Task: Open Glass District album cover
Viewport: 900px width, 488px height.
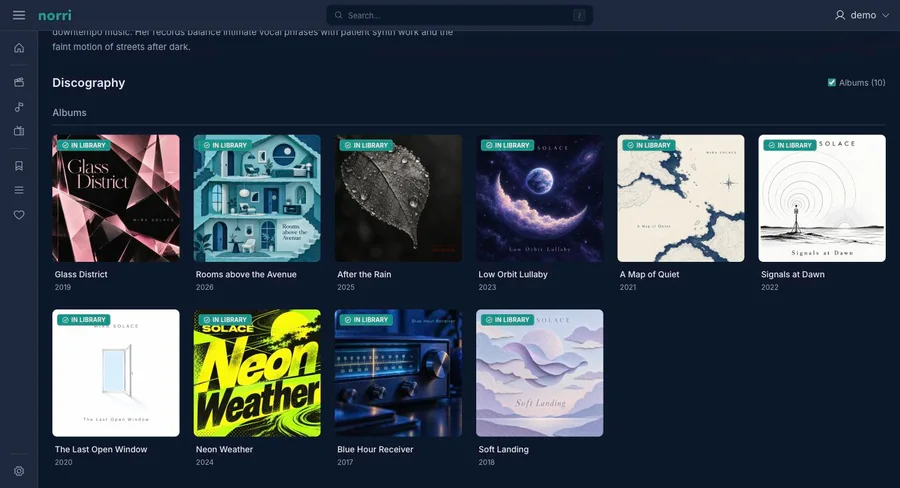Action: [116, 198]
